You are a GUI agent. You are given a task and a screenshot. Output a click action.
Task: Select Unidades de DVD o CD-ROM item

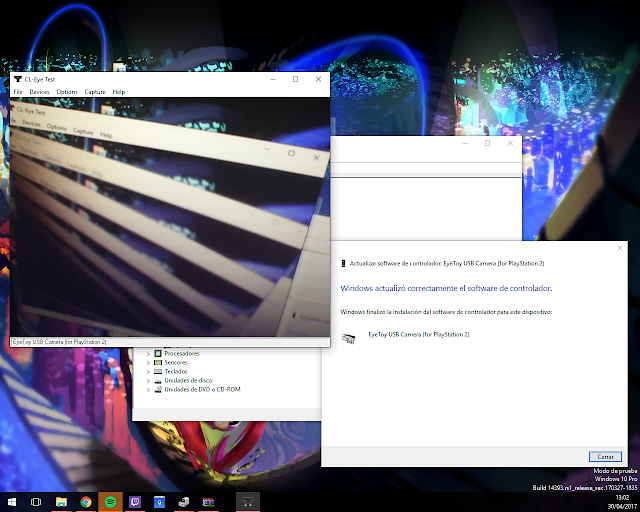point(202,390)
